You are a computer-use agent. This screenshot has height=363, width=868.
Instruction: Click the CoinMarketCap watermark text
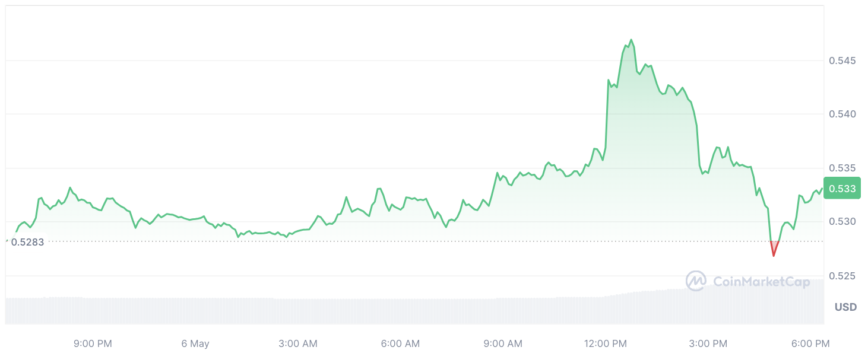pyautogui.click(x=761, y=282)
